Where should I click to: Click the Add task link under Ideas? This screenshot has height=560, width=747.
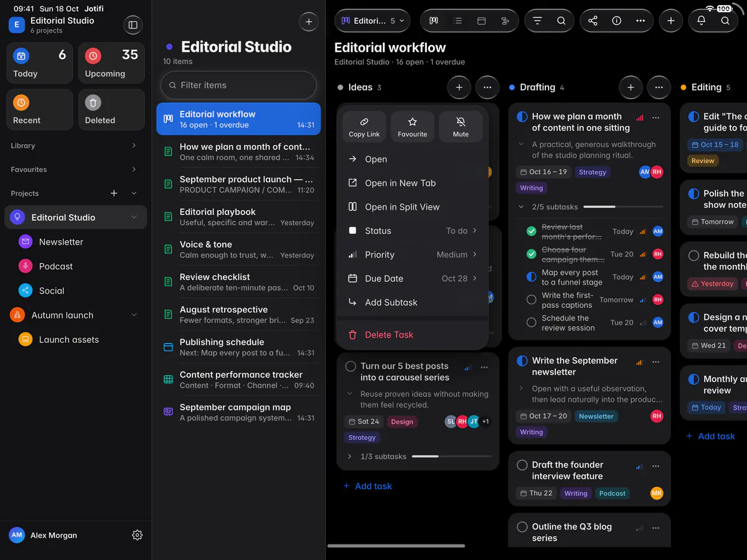coord(367,486)
